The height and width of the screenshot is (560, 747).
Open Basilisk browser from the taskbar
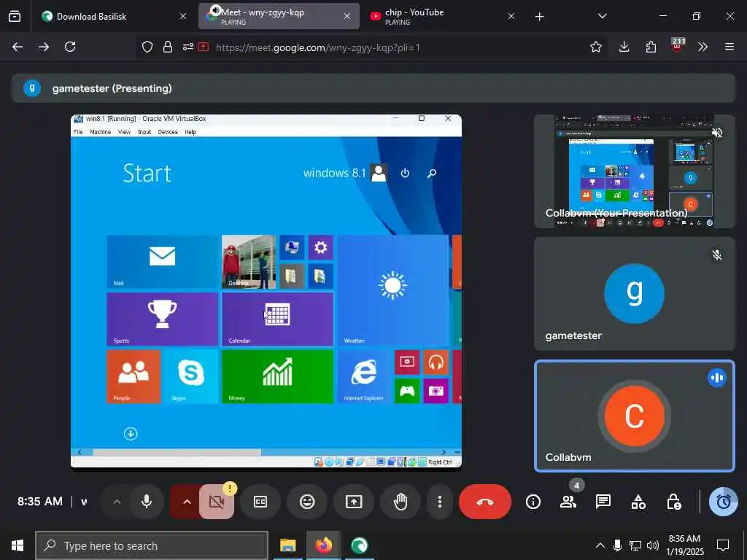(360, 545)
